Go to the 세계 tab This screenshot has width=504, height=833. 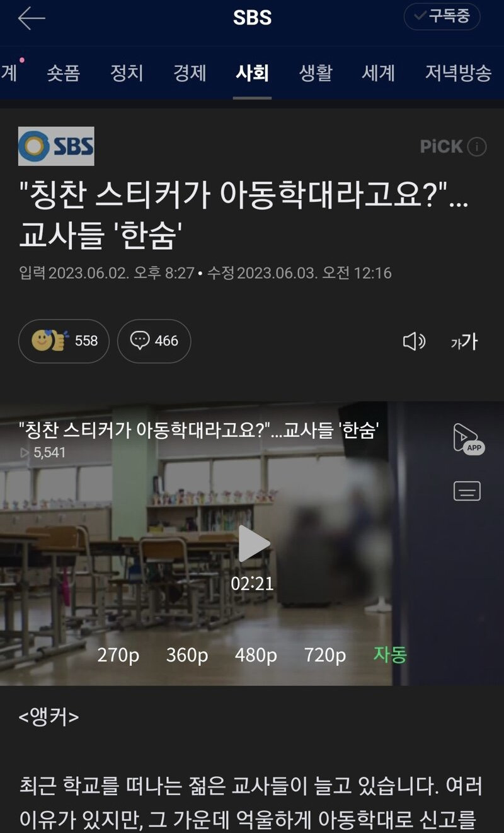[378, 73]
